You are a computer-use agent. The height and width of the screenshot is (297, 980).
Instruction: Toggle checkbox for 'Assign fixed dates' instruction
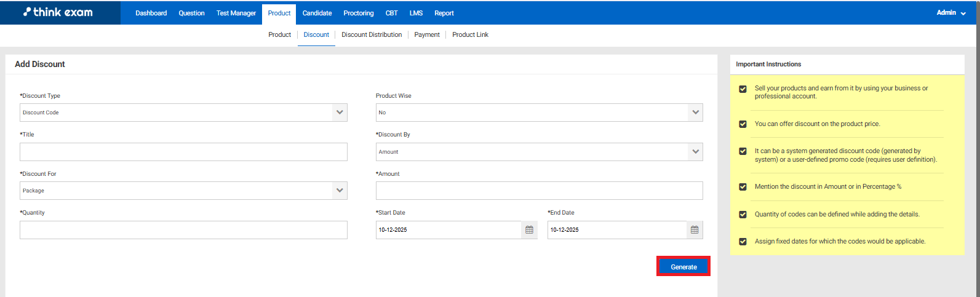tap(743, 242)
